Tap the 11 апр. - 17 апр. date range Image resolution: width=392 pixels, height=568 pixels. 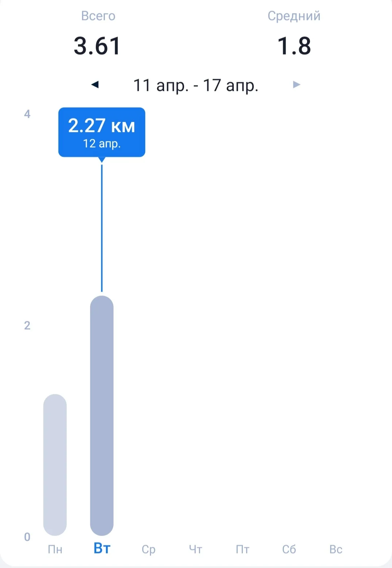pyautogui.click(x=196, y=85)
